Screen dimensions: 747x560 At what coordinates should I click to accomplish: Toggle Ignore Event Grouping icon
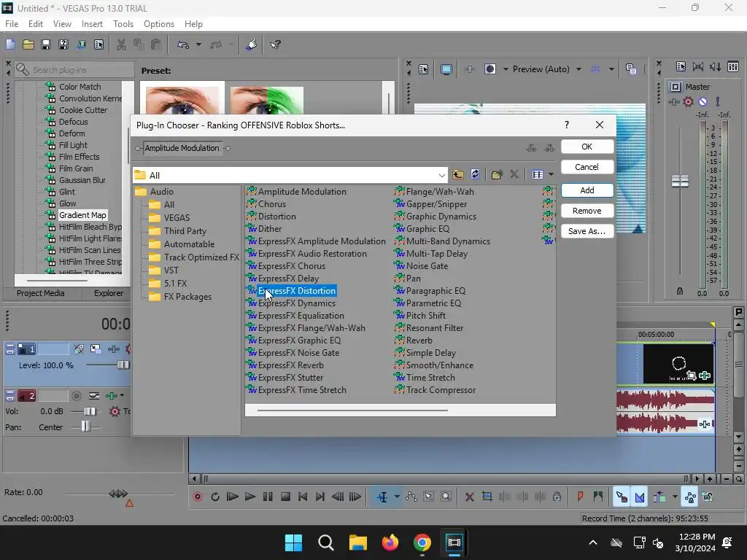[708, 497]
